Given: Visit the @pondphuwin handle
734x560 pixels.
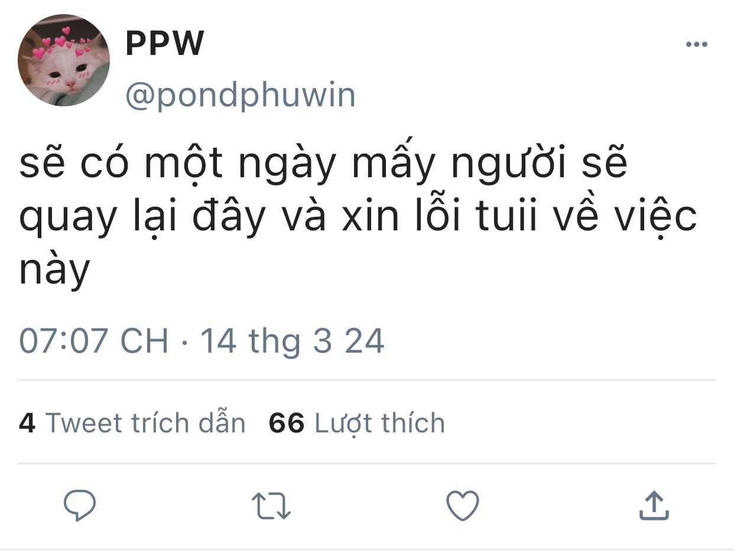Looking at the screenshot, I should point(241,96).
